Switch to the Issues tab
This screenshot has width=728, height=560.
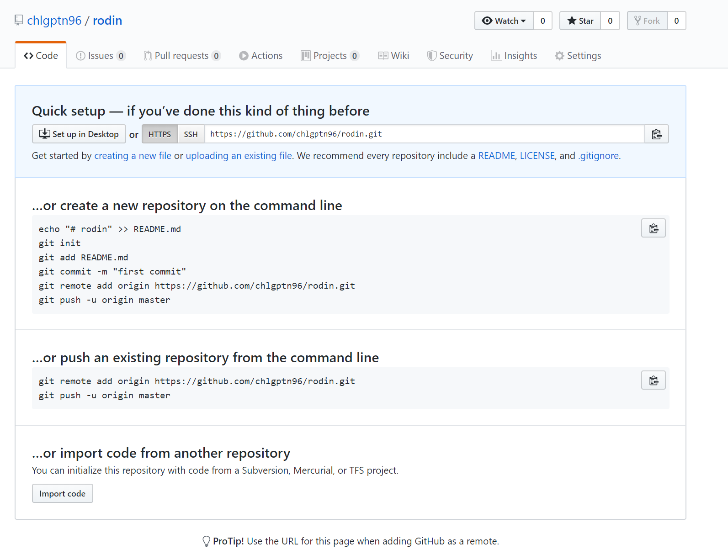pyautogui.click(x=101, y=56)
